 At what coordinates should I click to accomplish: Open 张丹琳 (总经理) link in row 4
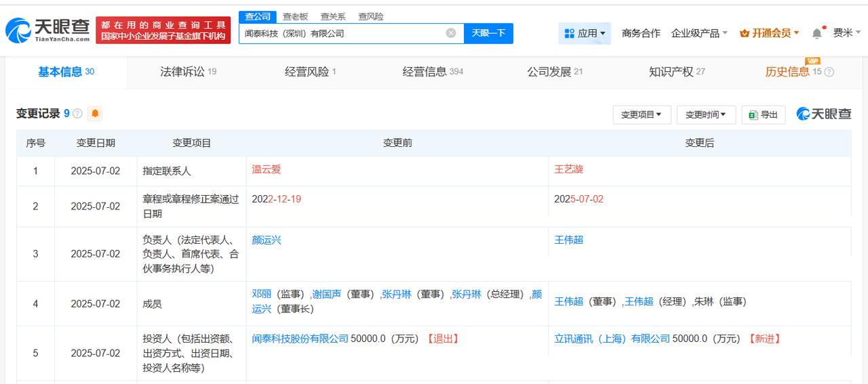click(x=467, y=294)
